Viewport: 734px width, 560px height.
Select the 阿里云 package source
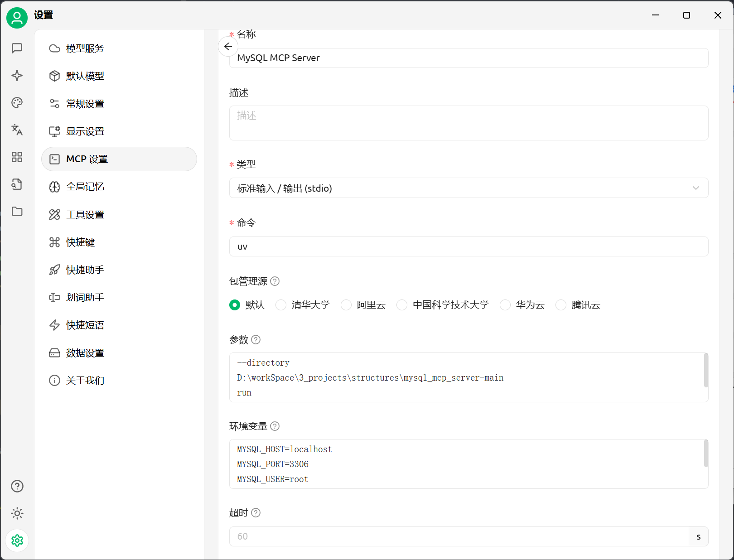click(346, 305)
